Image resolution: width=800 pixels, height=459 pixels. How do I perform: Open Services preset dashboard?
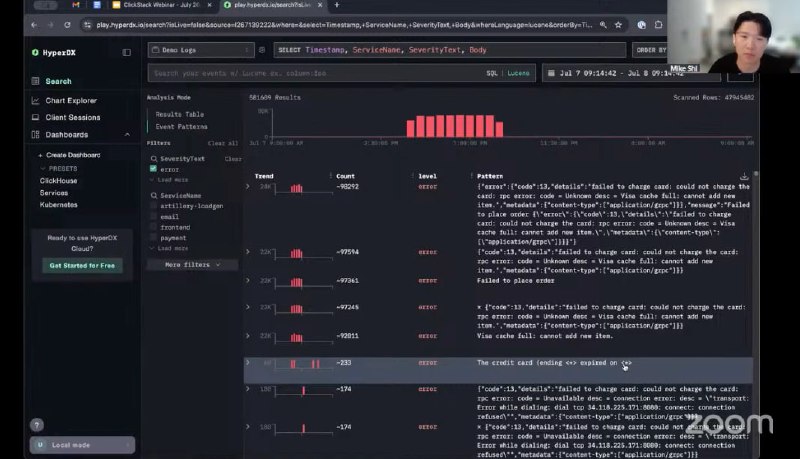54,193
